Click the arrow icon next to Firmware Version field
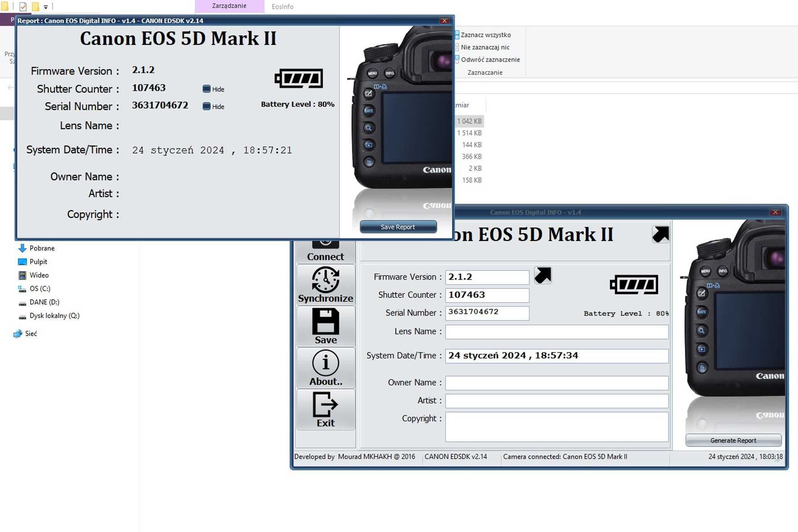Image resolution: width=798 pixels, height=532 pixels. coord(543,275)
